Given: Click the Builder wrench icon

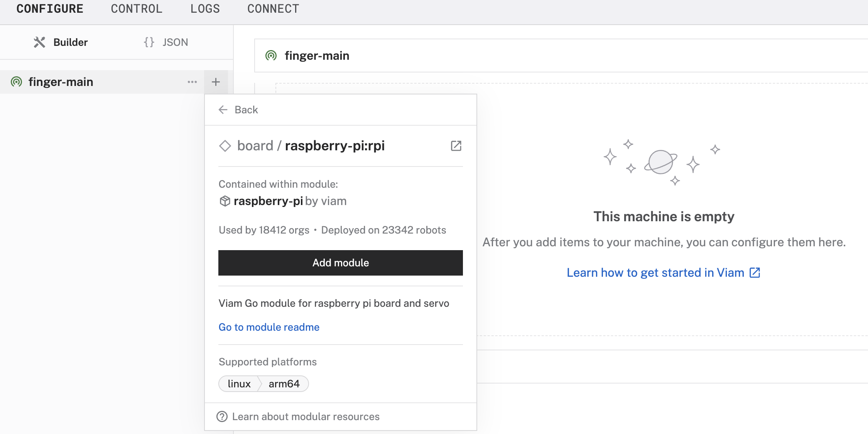Looking at the screenshot, I should [x=39, y=42].
